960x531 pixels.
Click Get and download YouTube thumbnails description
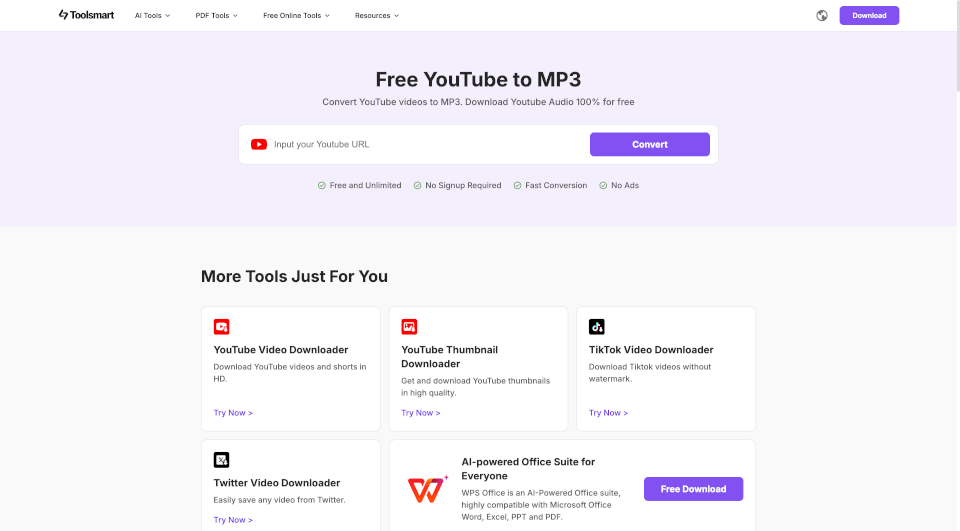[476, 387]
